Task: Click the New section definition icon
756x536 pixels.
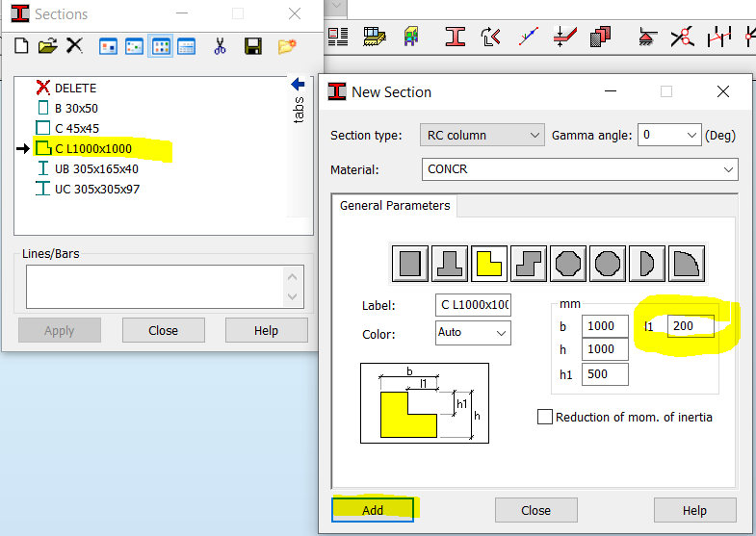Action: point(21,46)
